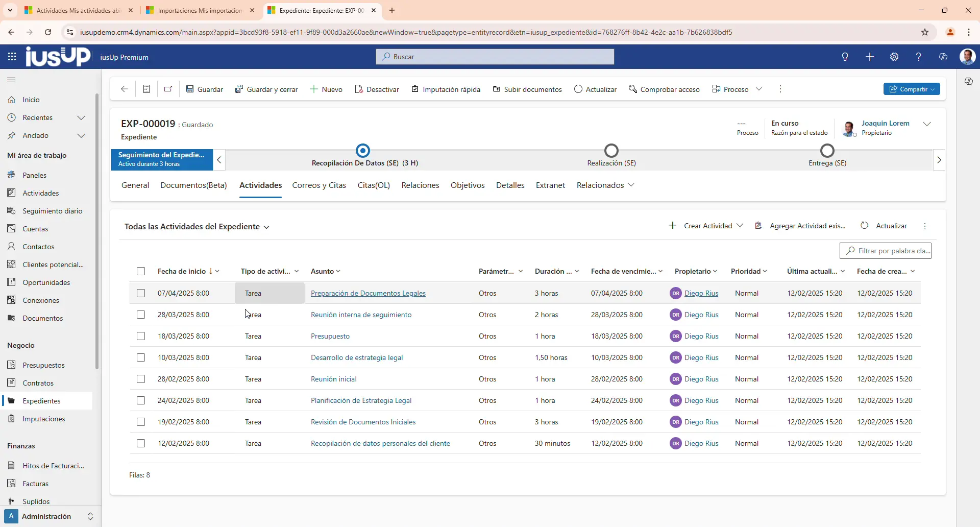Viewport: 980px width, 527px height.
Task: Open the Todas las Actividades view selector
Action: pyautogui.click(x=197, y=227)
